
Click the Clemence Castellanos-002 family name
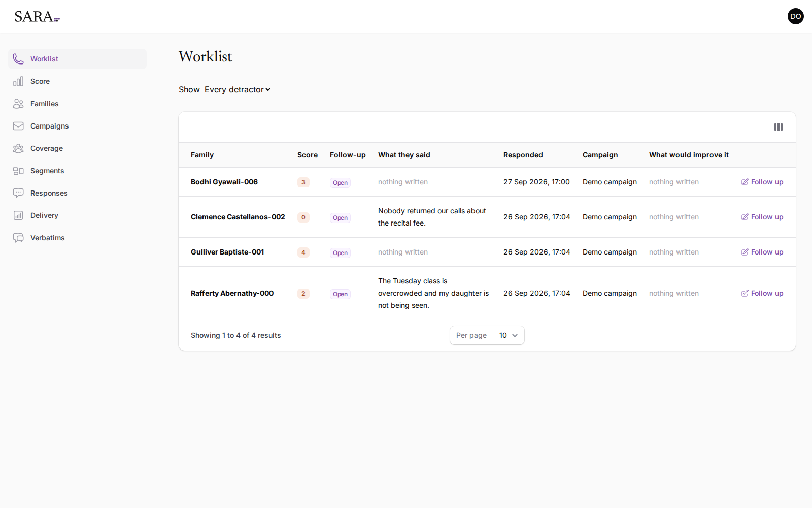point(238,217)
